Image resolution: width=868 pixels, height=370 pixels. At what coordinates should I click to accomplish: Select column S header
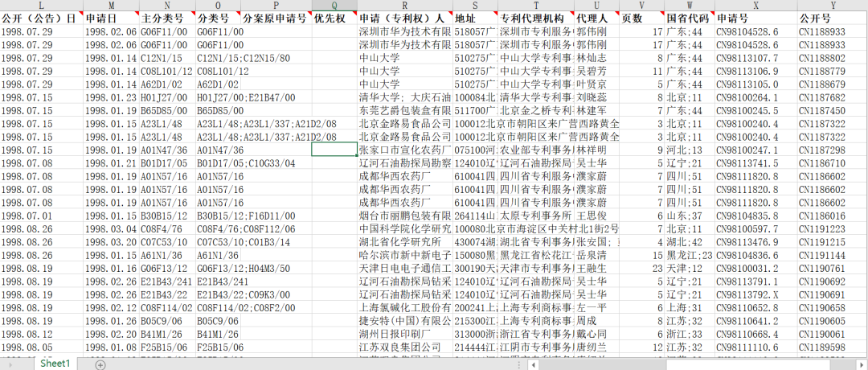[475, 6]
